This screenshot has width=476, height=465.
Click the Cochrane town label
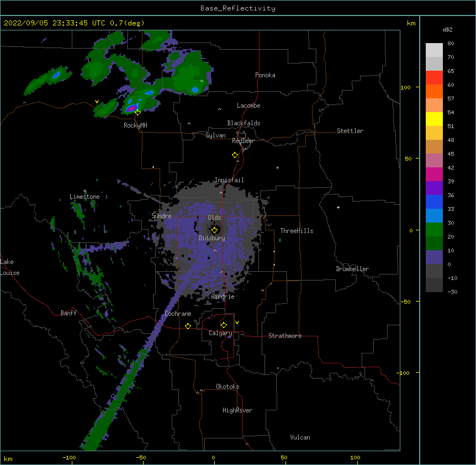178,314
